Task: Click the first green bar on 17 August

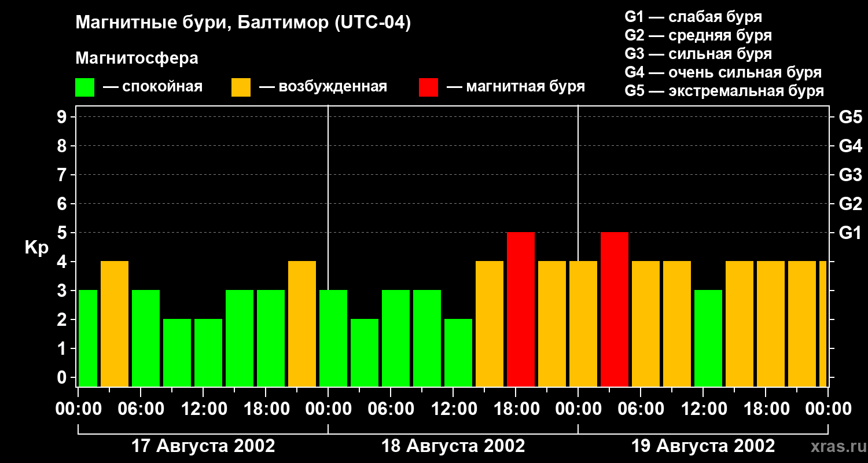Action: coord(87,339)
